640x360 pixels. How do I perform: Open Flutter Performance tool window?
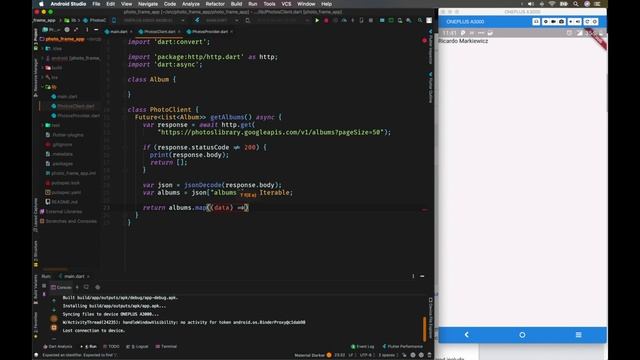click(x=402, y=347)
